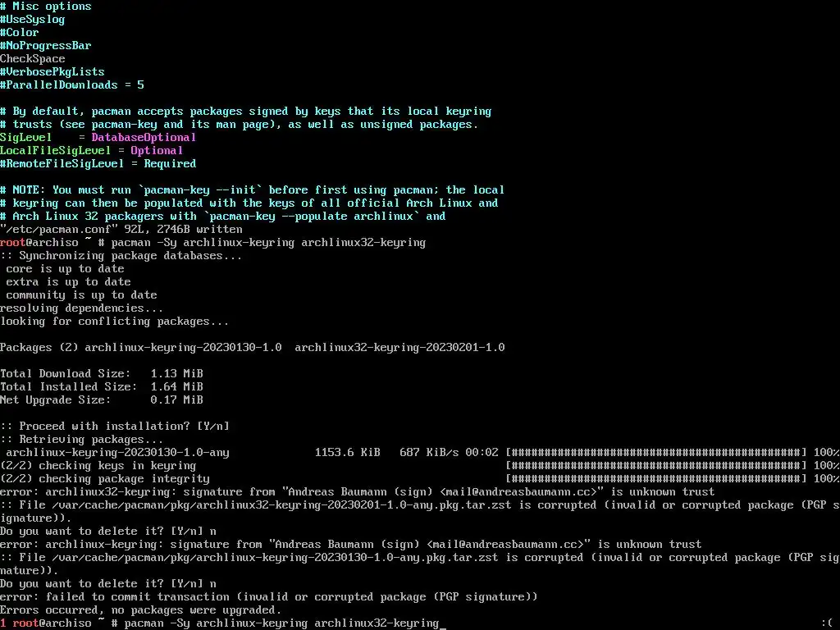Click "(2/2) checking keys in keyring" text

click(98, 466)
